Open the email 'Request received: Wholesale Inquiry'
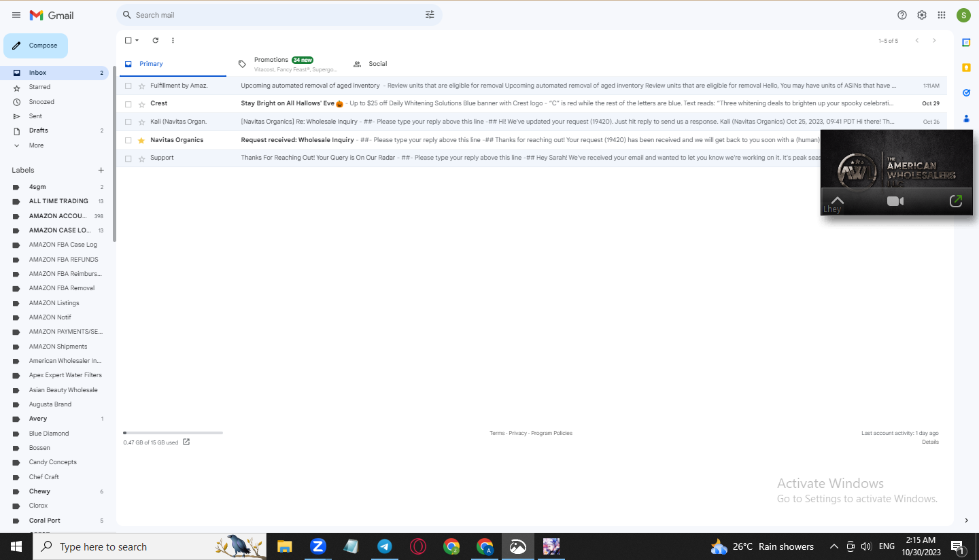The width and height of the screenshot is (979, 560). pyautogui.click(x=531, y=140)
